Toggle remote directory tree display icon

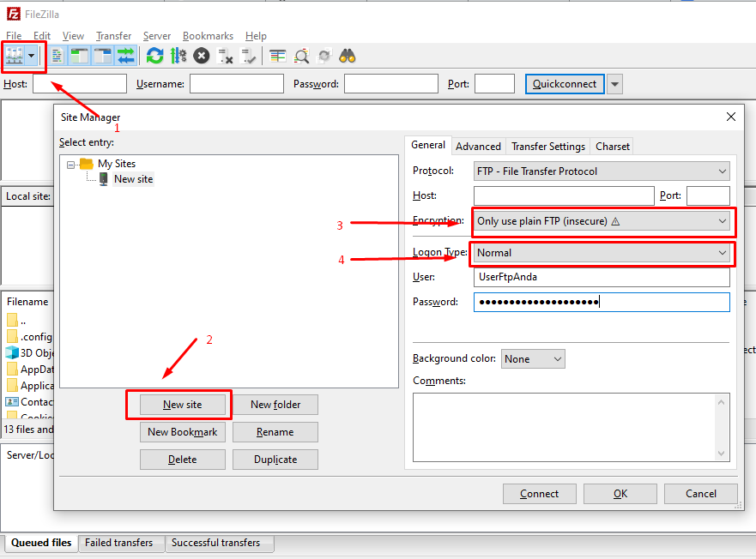tap(103, 56)
